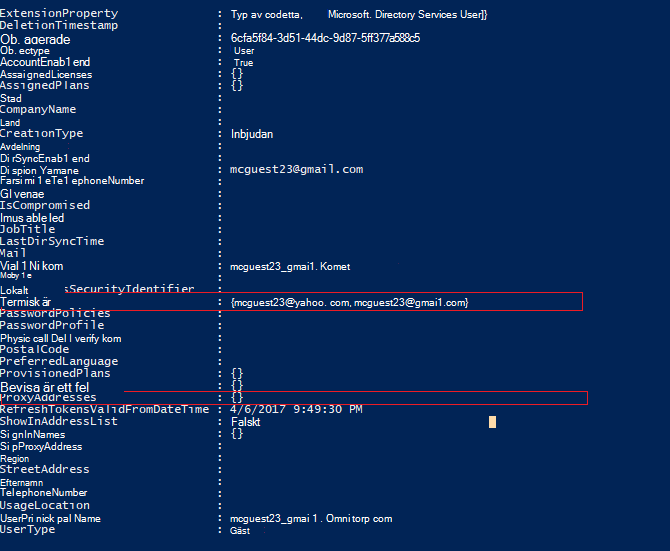Click the SignInNames empty braces value
Viewport: 670px width, 551px height.
click(x=237, y=434)
